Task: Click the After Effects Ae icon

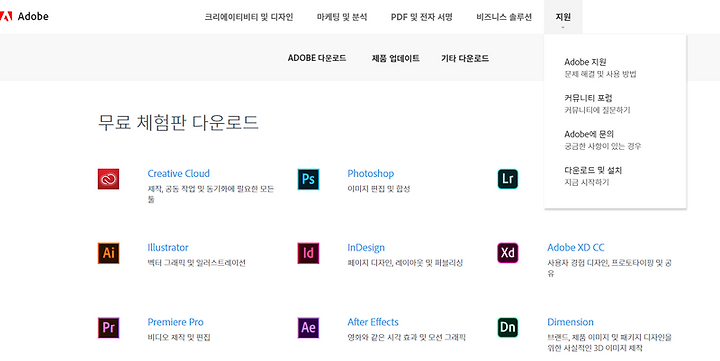Action: 308,328
